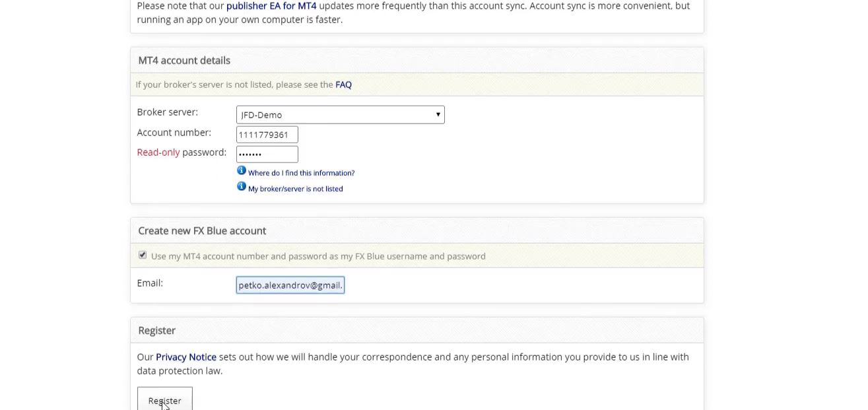Select the Email input field
Image resolution: width=868 pixels, height=410 pixels.
click(290, 285)
